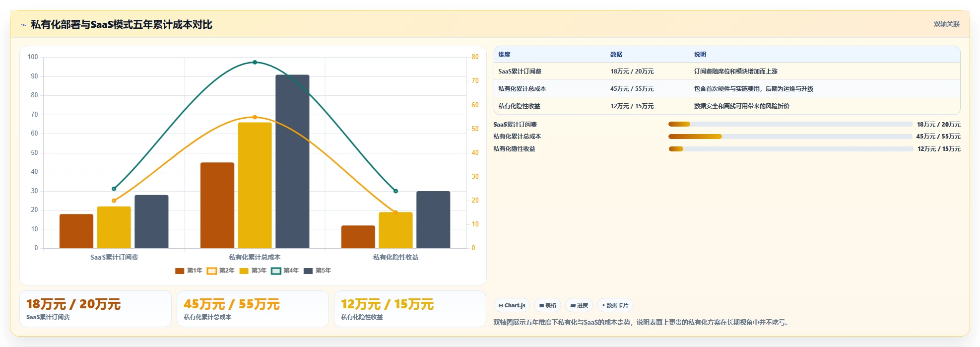This screenshot has height=347, width=980.
Task: Click the SaaS累计订阅费 label in the progress list
Action: [515, 125]
